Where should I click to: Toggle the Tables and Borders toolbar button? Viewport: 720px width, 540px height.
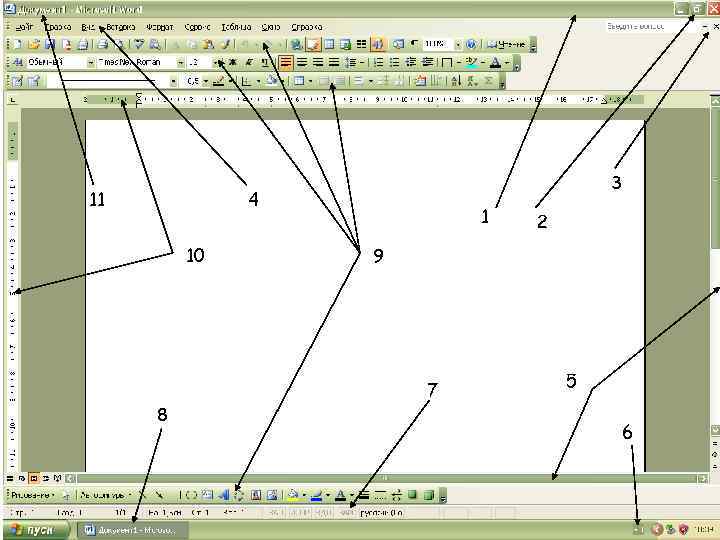point(313,44)
